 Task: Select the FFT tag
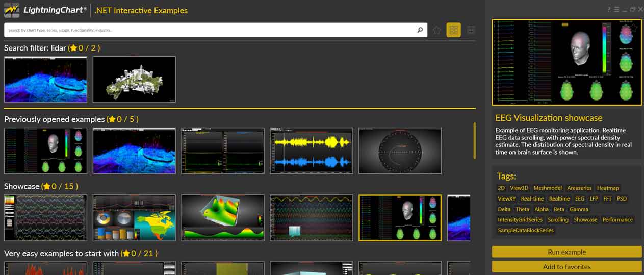tap(607, 198)
